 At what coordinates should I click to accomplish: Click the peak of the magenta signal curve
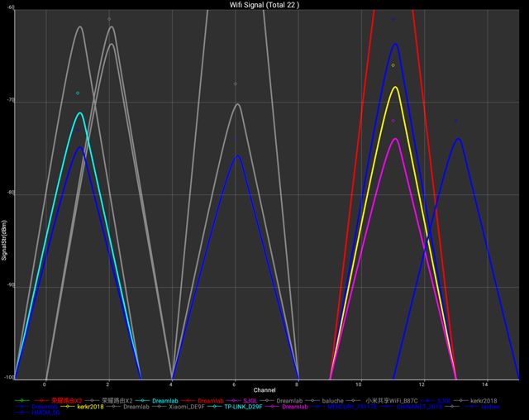coord(395,139)
